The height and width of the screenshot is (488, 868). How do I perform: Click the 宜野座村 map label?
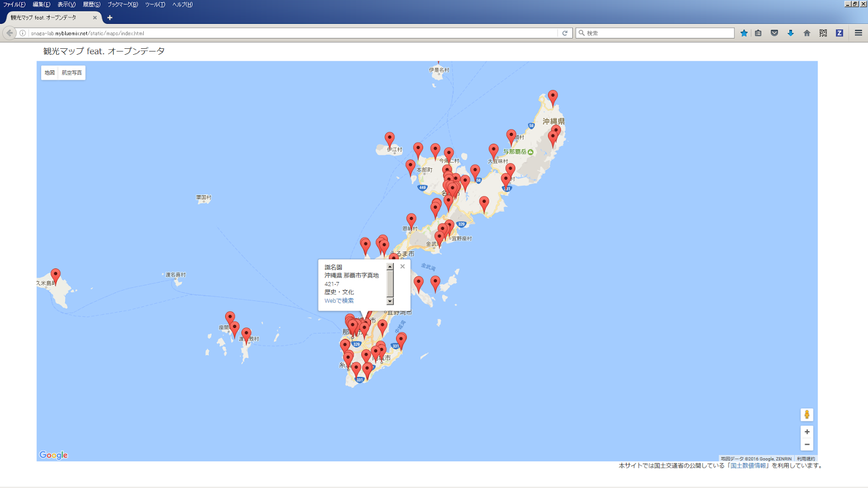(462, 239)
